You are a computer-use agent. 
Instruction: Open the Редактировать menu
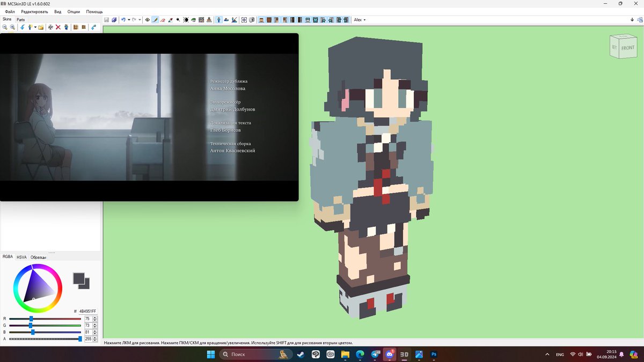tap(34, 11)
